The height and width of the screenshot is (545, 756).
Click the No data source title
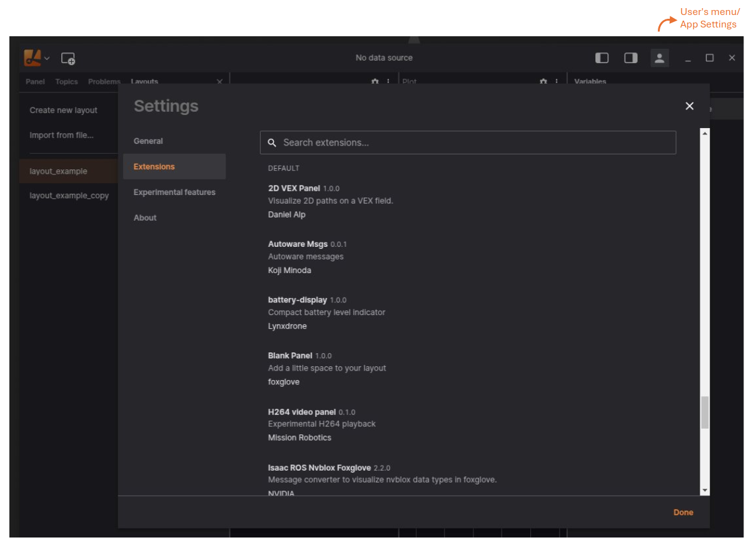coord(384,58)
